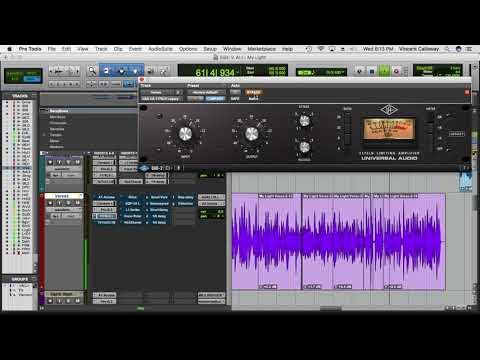Click the Input knob on the 1176

pyautogui.click(x=185, y=134)
